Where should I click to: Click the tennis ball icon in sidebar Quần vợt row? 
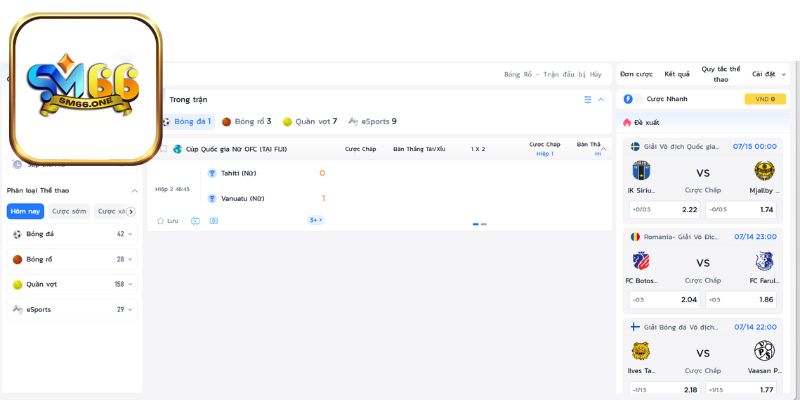pyautogui.click(x=17, y=284)
